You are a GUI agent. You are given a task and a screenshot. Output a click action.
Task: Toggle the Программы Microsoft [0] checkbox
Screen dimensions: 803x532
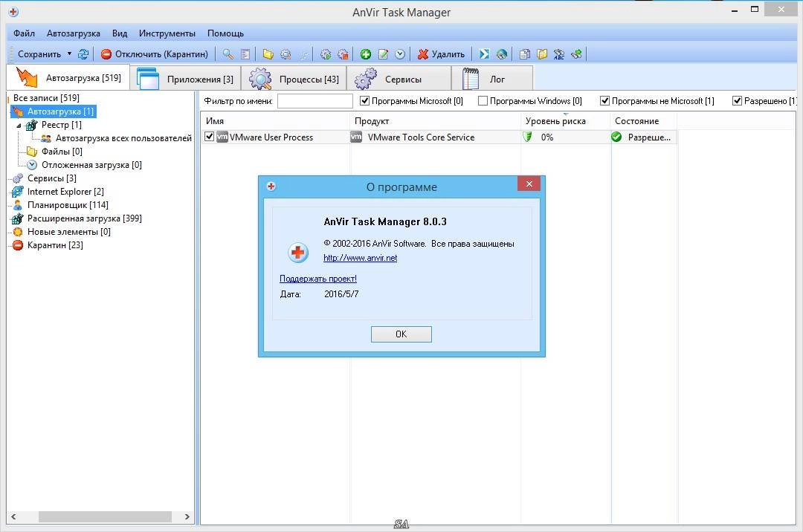tap(364, 101)
